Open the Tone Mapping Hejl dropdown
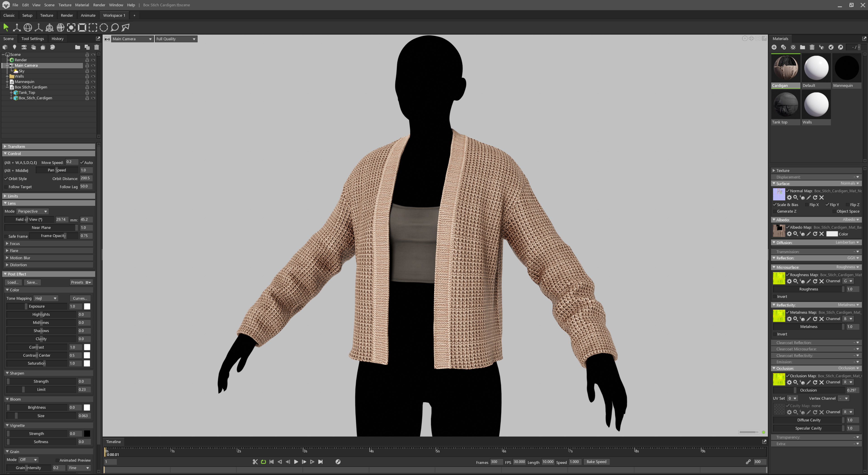This screenshot has height=475, width=868. pos(46,298)
